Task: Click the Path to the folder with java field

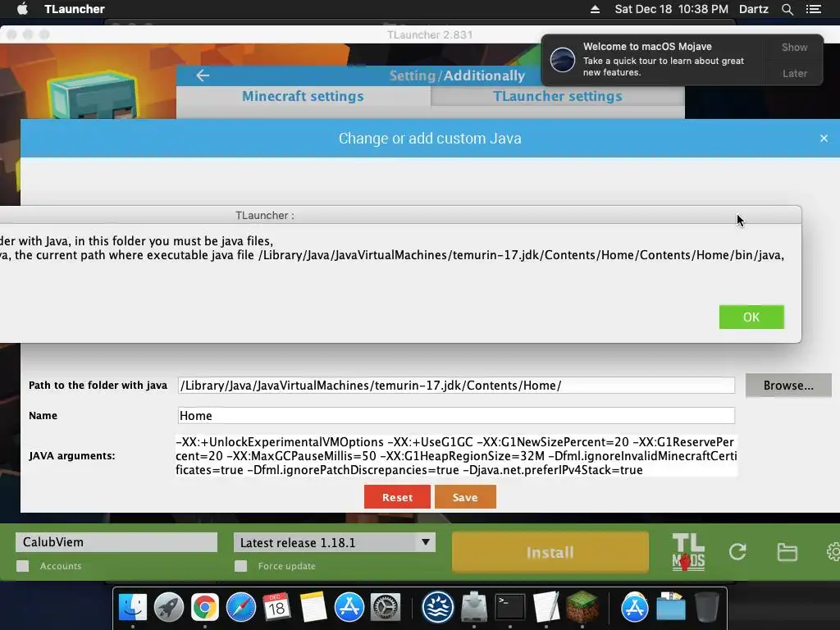Action: point(456,386)
